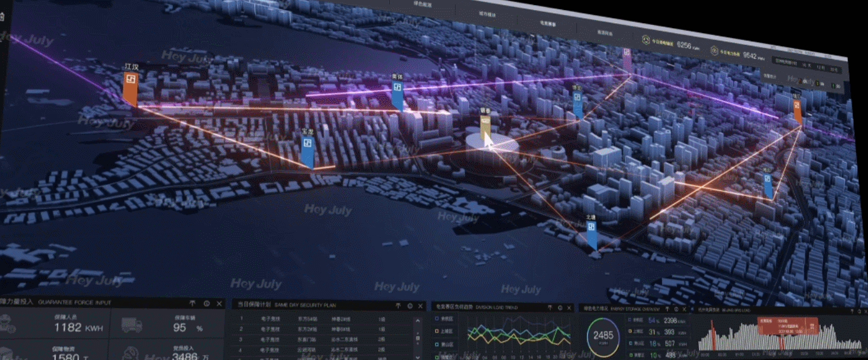Click the 2485 donut gauge in Energy Storage Overview

[x=603, y=337]
